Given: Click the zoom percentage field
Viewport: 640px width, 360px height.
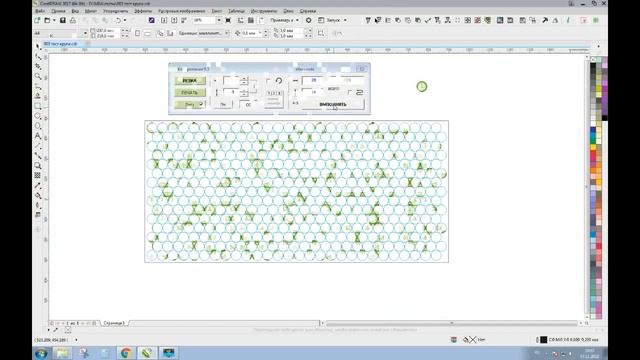Looking at the screenshot, I should 204,20.
